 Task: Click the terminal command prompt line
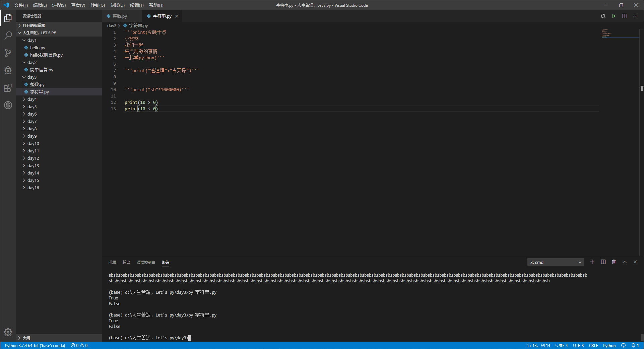[149, 338]
